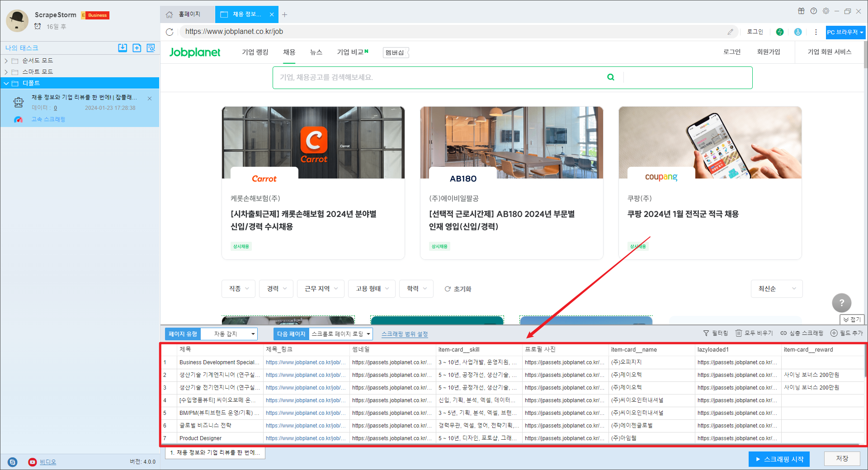868x470 pixels.
Task: Click the blue chat icon in status bar
Action: click(13, 462)
